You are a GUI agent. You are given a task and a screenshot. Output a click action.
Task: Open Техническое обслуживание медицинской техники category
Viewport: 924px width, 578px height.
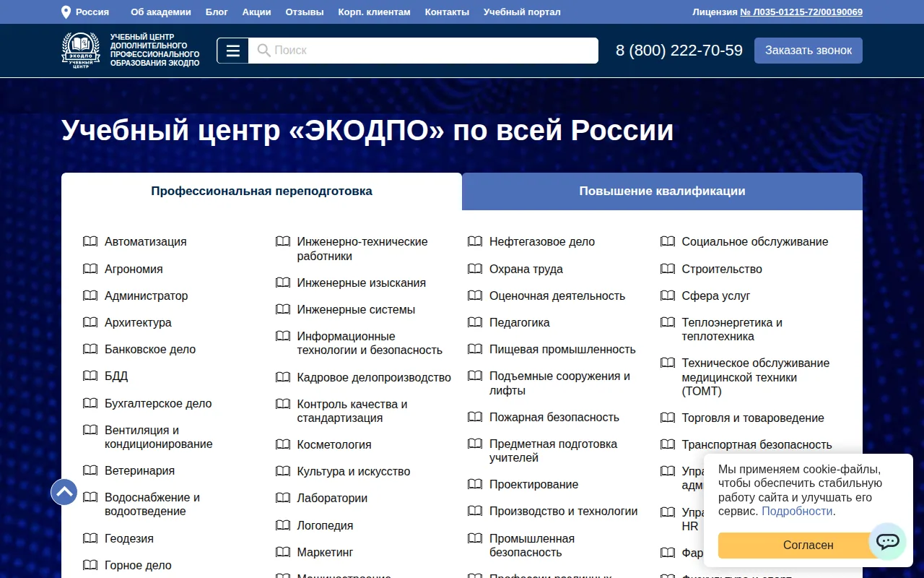click(x=756, y=377)
